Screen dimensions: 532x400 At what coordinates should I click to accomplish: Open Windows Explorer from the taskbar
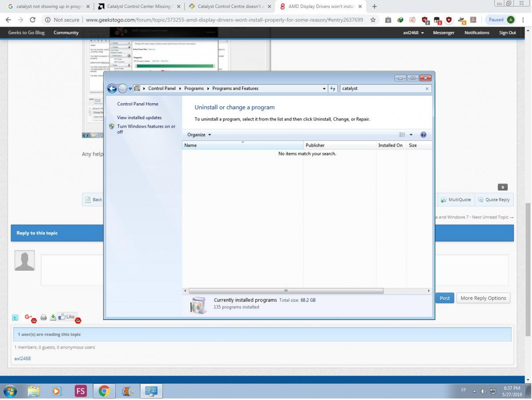click(34, 391)
